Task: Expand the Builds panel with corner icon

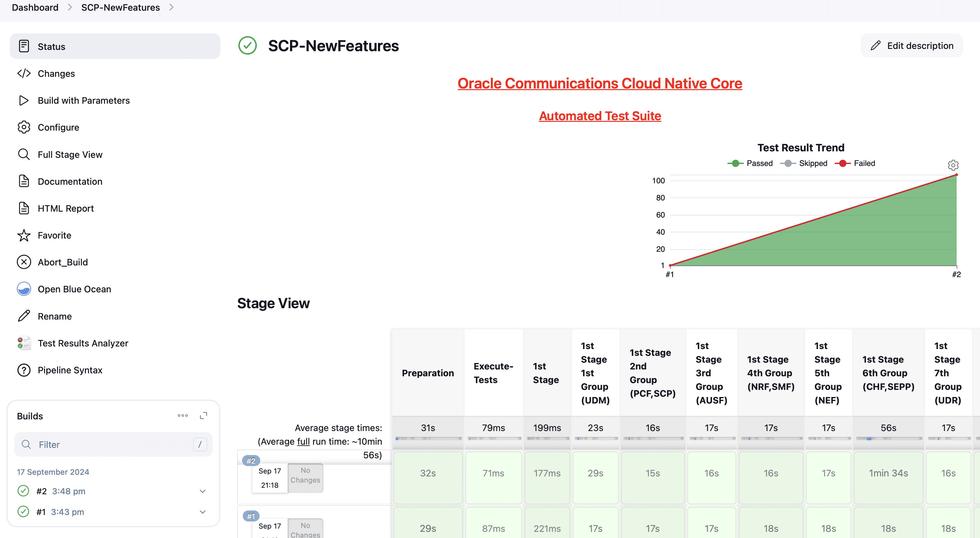Action: pyautogui.click(x=204, y=415)
